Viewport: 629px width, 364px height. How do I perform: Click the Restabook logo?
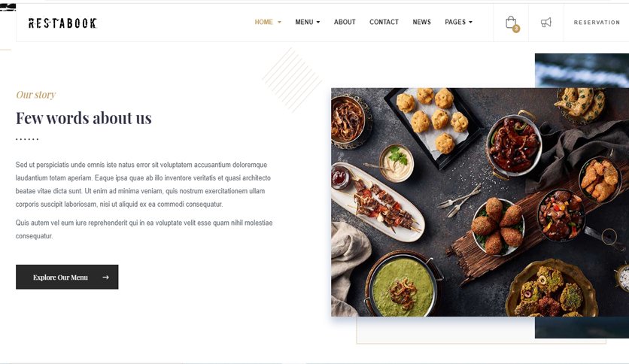pos(62,23)
